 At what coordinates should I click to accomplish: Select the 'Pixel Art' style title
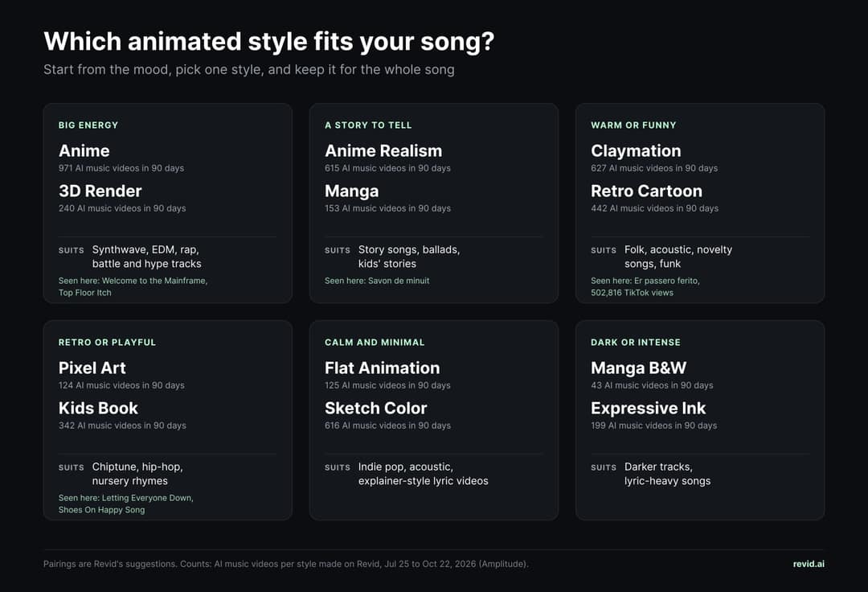point(92,368)
